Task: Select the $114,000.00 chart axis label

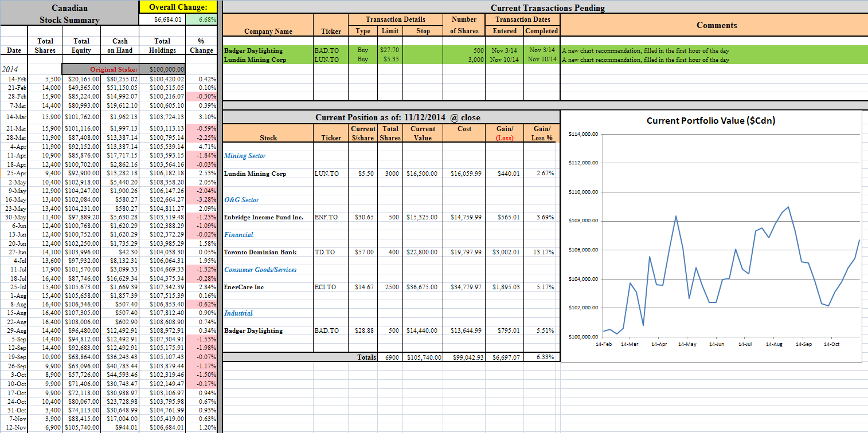Action: pos(583,134)
